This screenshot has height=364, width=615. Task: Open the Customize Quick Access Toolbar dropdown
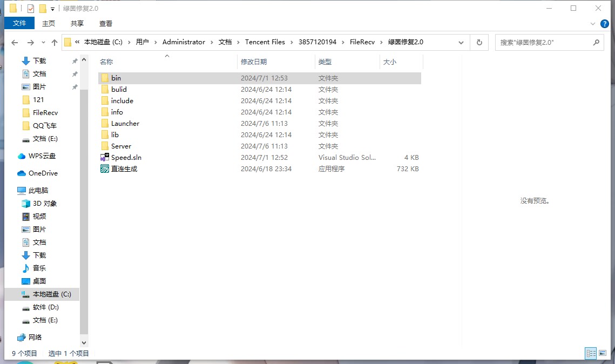coord(52,9)
